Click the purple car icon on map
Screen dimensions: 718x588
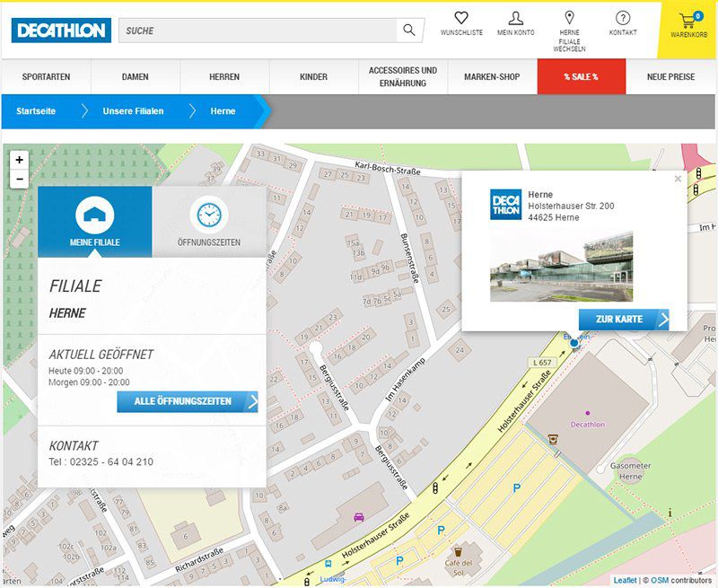[x=359, y=517]
